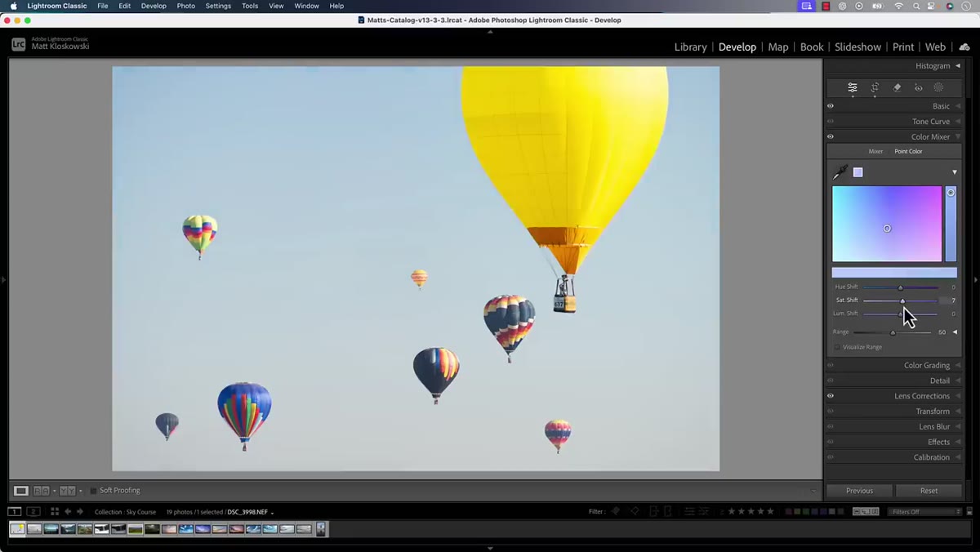Open second window display 2 button
Viewport: 980px width, 552px height.
pos(33,512)
